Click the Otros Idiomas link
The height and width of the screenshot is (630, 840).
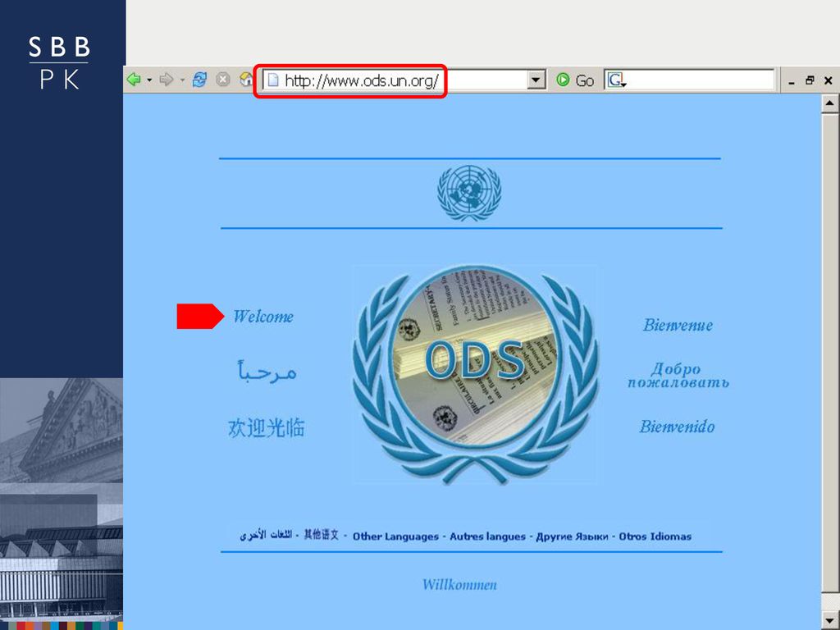tap(655, 536)
